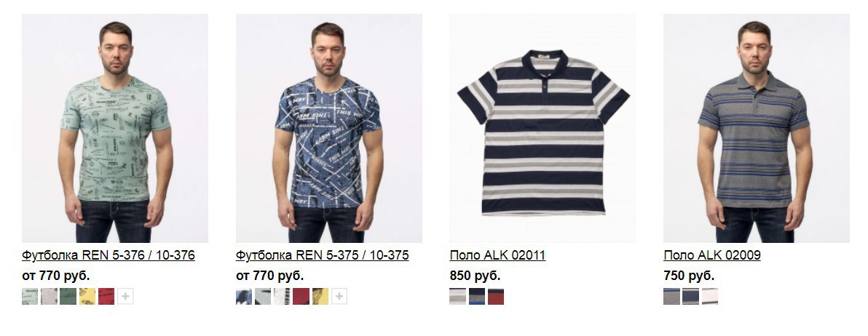The image size is (868, 336).
Task: Select the white swatch for Поло ALK 02009
Action: coord(710,297)
